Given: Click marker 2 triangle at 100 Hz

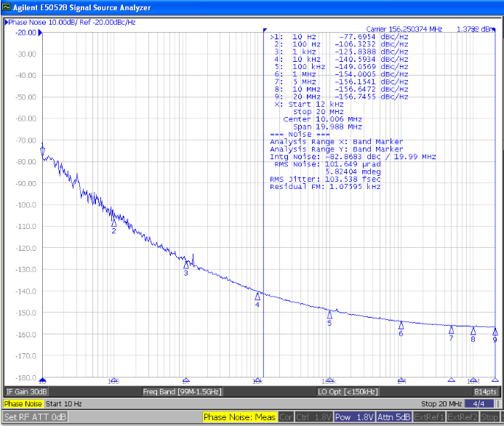Looking at the screenshot, I should [x=113, y=223].
